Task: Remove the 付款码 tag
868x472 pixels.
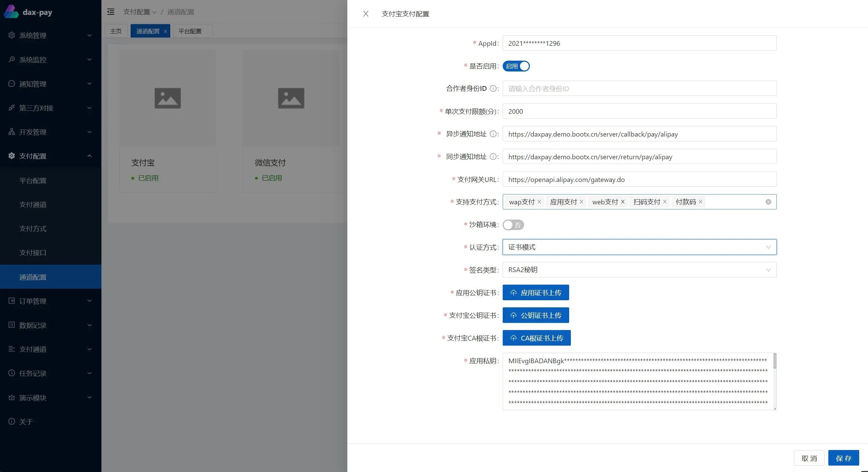Action: [700, 202]
